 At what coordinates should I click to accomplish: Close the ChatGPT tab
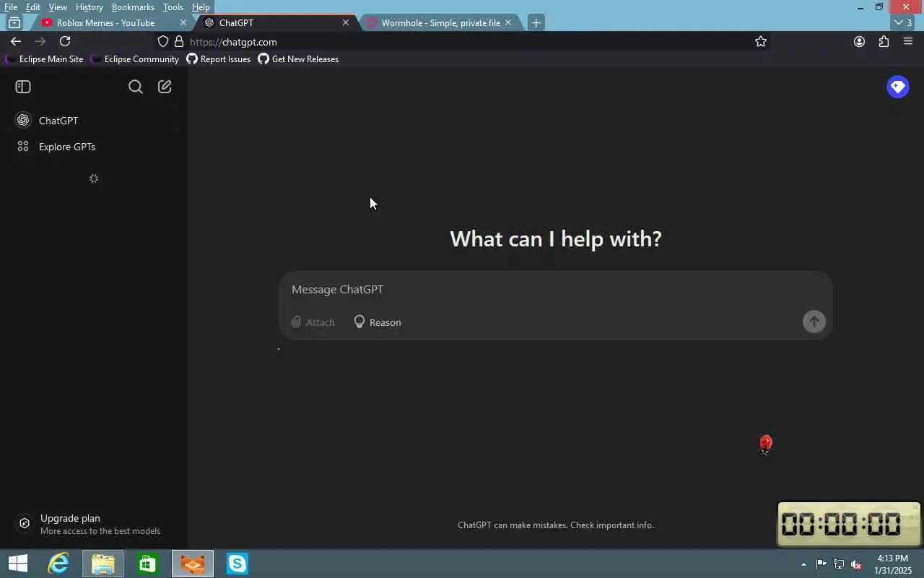click(x=346, y=22)
